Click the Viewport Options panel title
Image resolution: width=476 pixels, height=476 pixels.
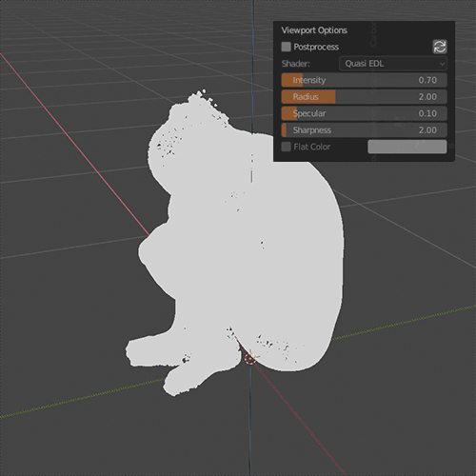point(314,30)
